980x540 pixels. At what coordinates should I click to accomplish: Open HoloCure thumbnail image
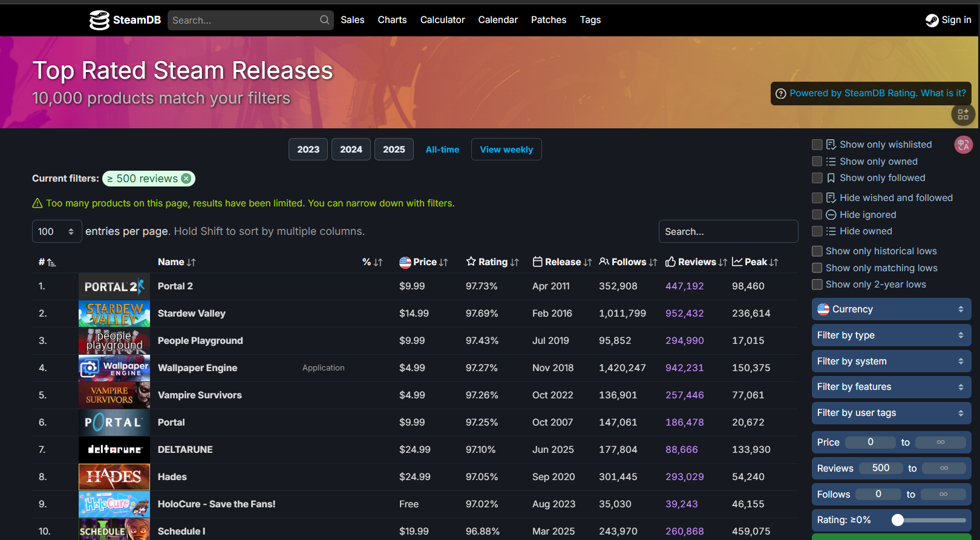(114, 504)
